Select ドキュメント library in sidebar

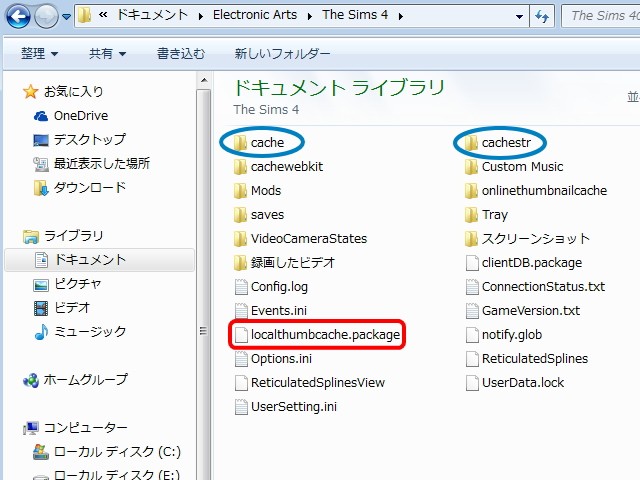99,260
